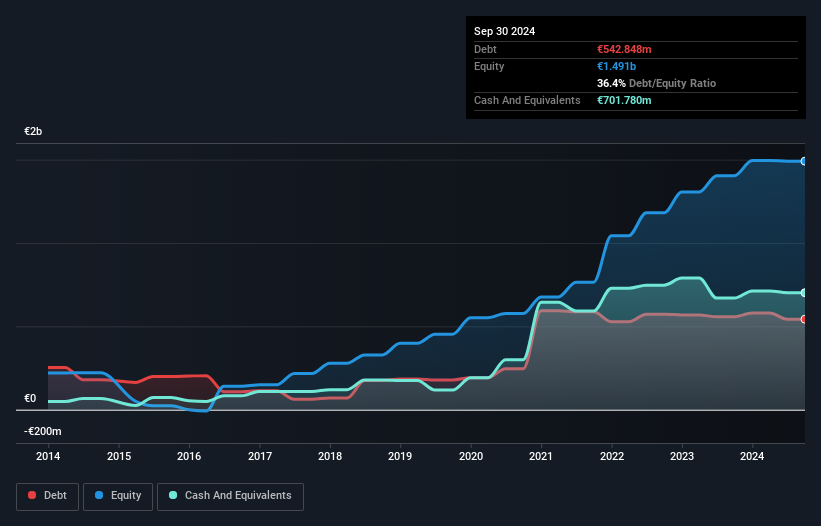Click the Equity row label in tooltip
The height and width of the screenshot is (526, 821).
pos(489,66)
